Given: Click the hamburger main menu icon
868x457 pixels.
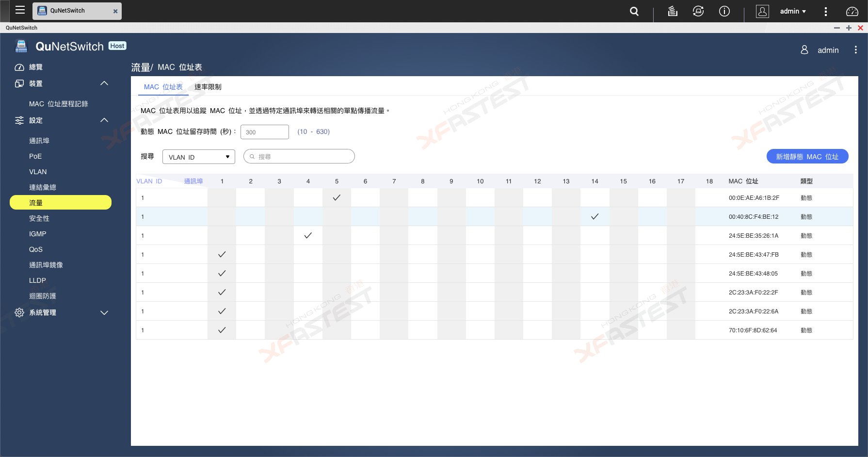Looking at the screenshot, I should point(20,10).
